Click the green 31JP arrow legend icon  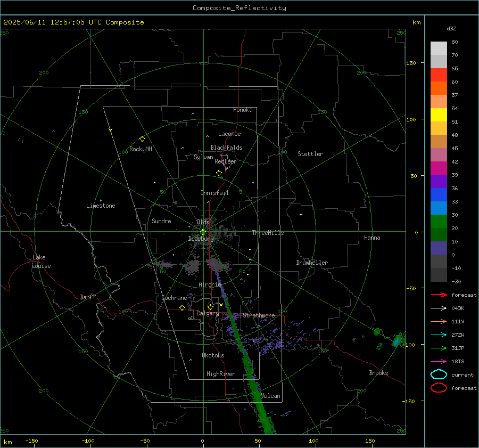pyautogui.click(x=439, y=348)
